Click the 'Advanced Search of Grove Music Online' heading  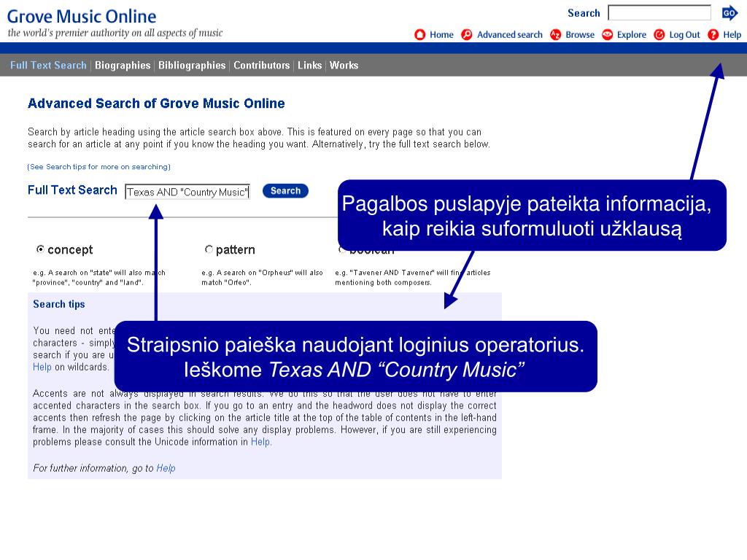tap(156, 104)
